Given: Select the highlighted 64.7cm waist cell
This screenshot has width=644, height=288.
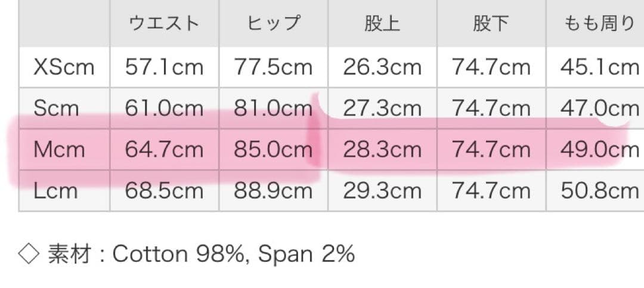Looking at the screenshot, I should tap(164, 149).
